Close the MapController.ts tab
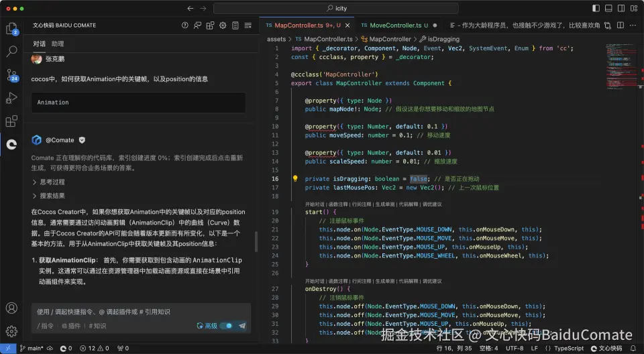This screenshot has width=644, height=354. click(347, 25)
